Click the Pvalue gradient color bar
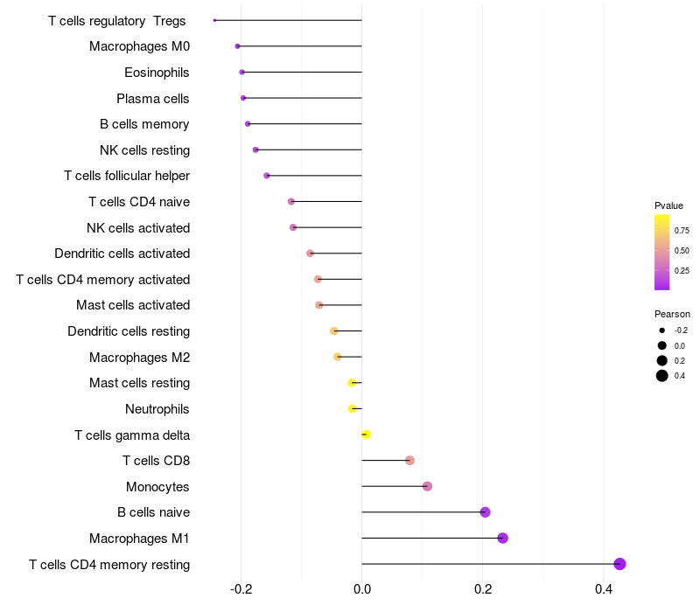Image resolution: width=700 pixels, height=612 pixels. pos(662,252)
